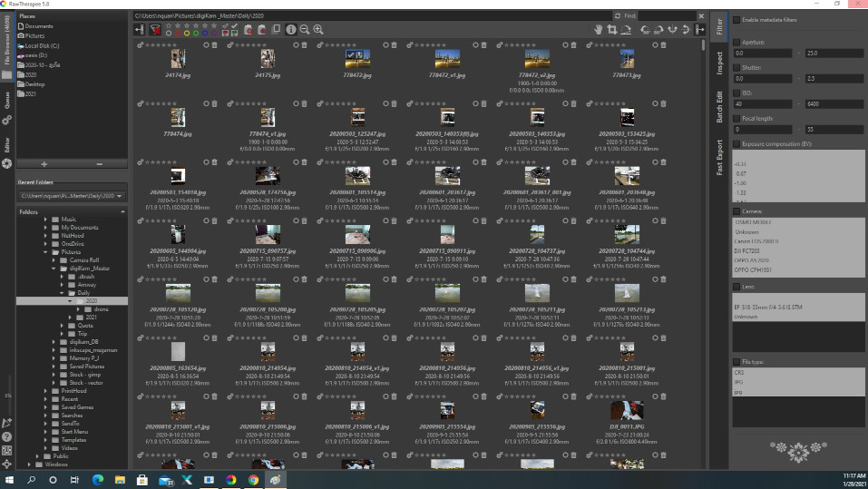Open the Editor gear side icon
This screenshot has width=868, height=489.
point(7,161)
